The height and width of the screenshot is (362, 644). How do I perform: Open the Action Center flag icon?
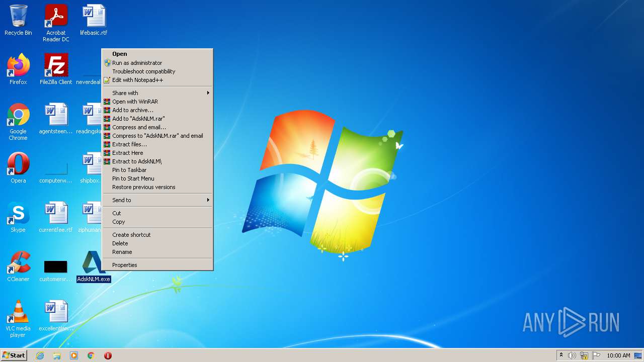click(596, 355)
